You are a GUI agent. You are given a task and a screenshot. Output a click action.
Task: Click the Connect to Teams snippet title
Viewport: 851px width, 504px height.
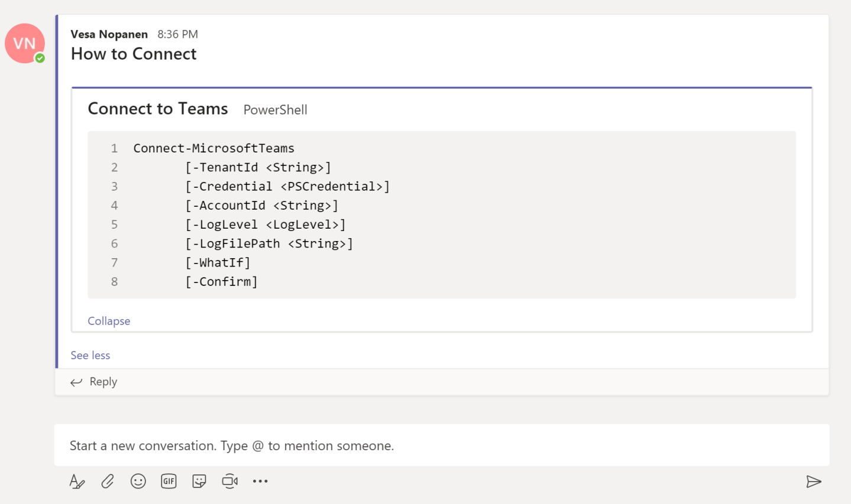tap(158, 109)
